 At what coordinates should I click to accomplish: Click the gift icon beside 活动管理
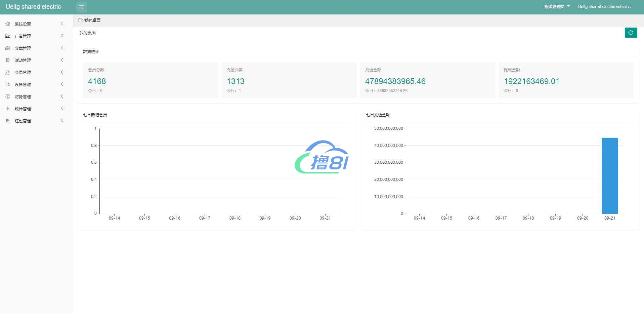(x=8, y=60)
